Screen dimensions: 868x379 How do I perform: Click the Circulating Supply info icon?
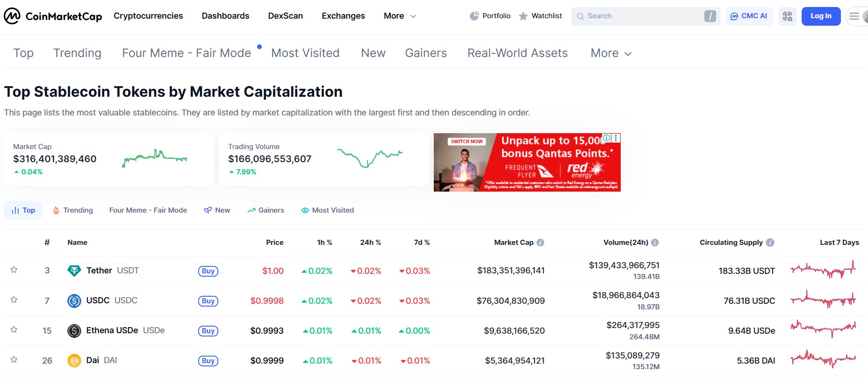[770, 243]
